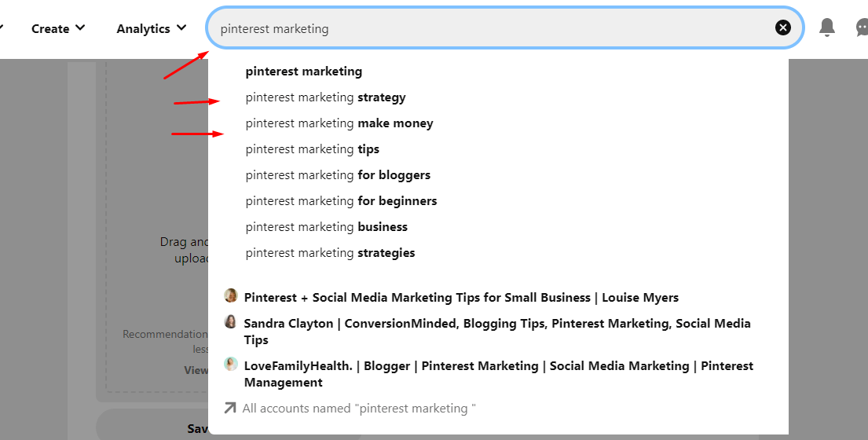Expand the Analytics dropdown menu
This screenshot has height=440, width=868.
tap(151, 28)
